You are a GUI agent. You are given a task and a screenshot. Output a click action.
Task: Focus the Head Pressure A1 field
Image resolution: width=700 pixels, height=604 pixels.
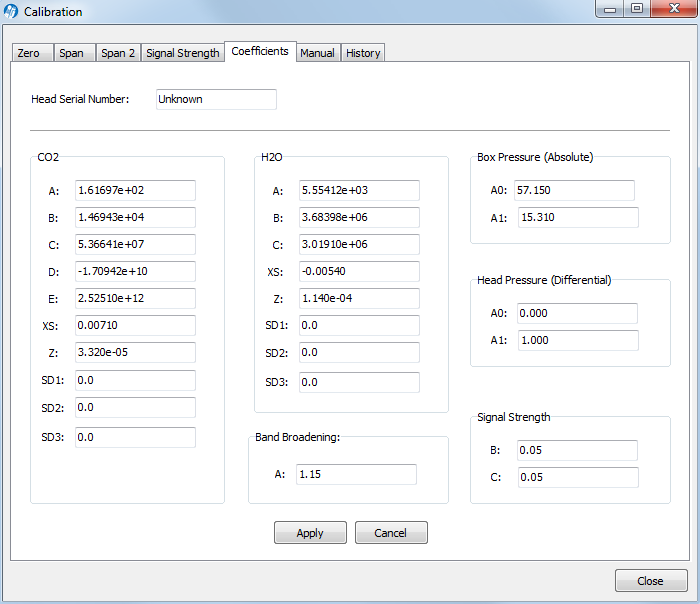tap(578, 341)
